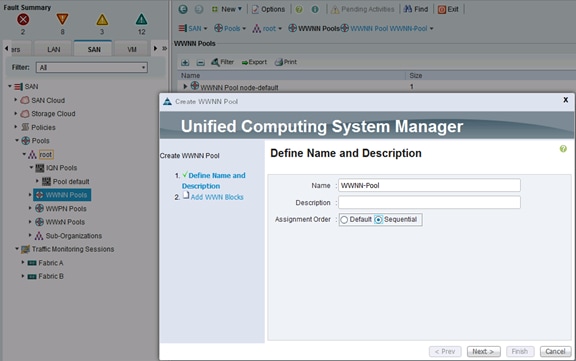
Task: Switch to the SAN tab
Action: click(x=94, y=49)
